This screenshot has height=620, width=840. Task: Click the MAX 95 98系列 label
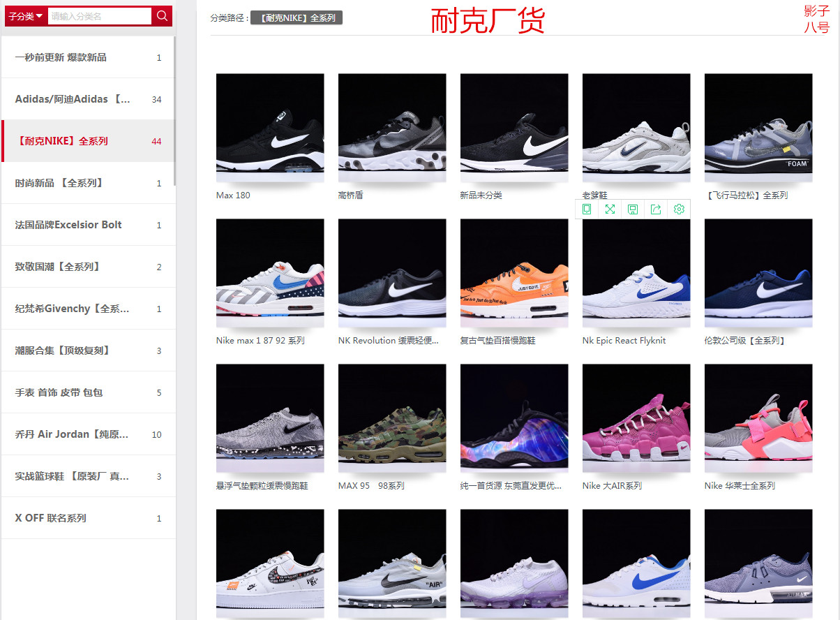click(x=371, y=486)
